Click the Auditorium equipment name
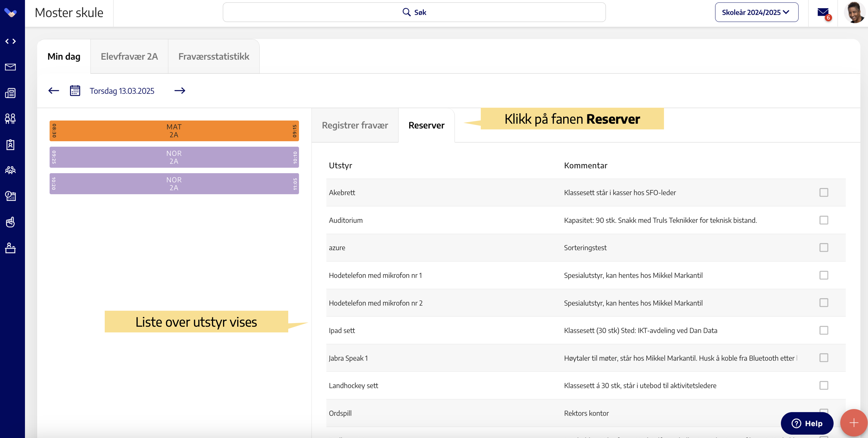This screenshot has height=438, width=868. coord(346,220)
